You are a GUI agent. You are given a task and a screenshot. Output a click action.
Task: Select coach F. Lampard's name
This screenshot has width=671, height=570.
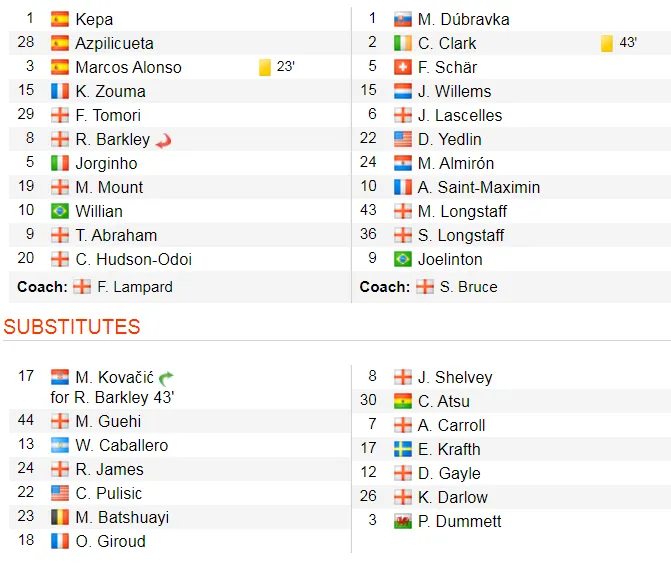click(135, 287)
